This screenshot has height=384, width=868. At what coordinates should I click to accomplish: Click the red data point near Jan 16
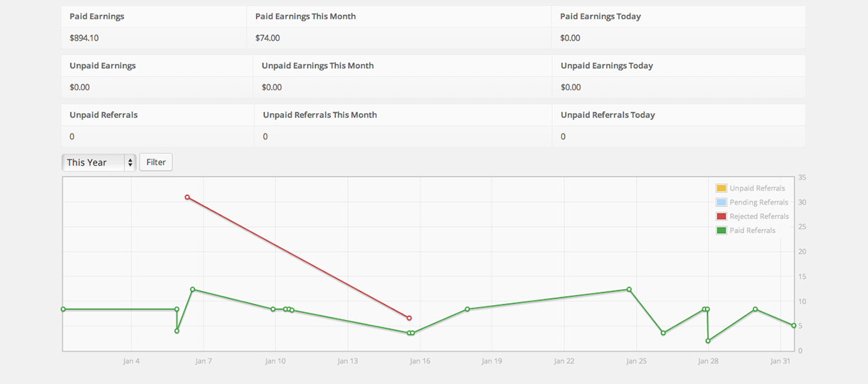click(409, 318)
